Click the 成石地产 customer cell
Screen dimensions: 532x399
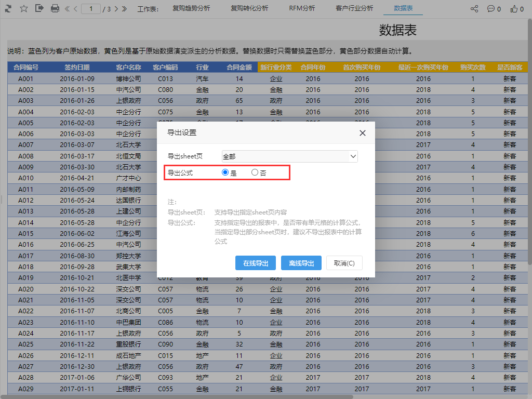click(x=128, y=355)
